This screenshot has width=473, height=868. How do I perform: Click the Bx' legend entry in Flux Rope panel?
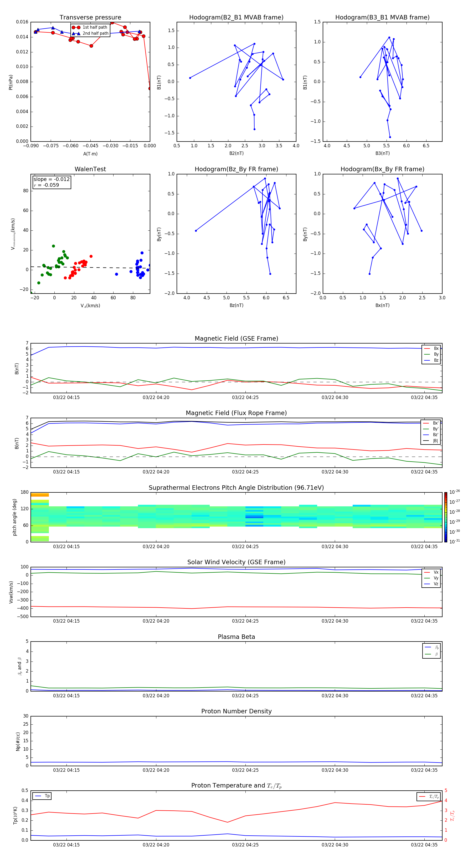click(x=431, y=423)
